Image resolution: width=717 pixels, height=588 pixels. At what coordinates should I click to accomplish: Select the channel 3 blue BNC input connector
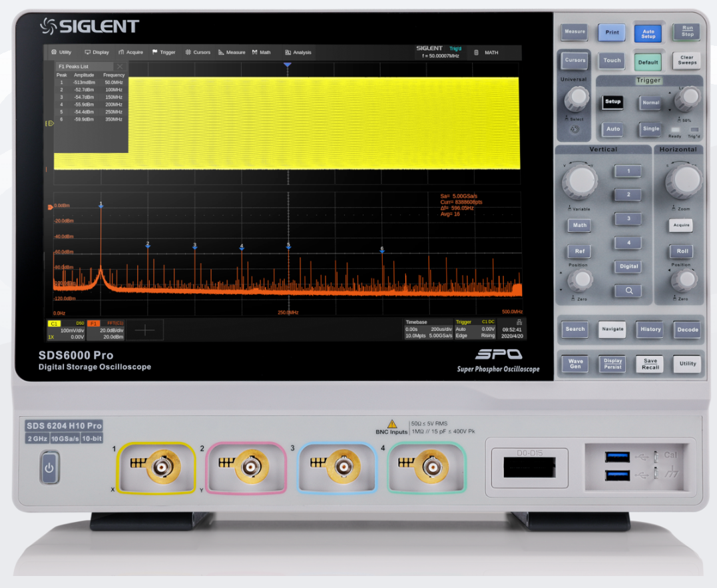pos(343,467)
